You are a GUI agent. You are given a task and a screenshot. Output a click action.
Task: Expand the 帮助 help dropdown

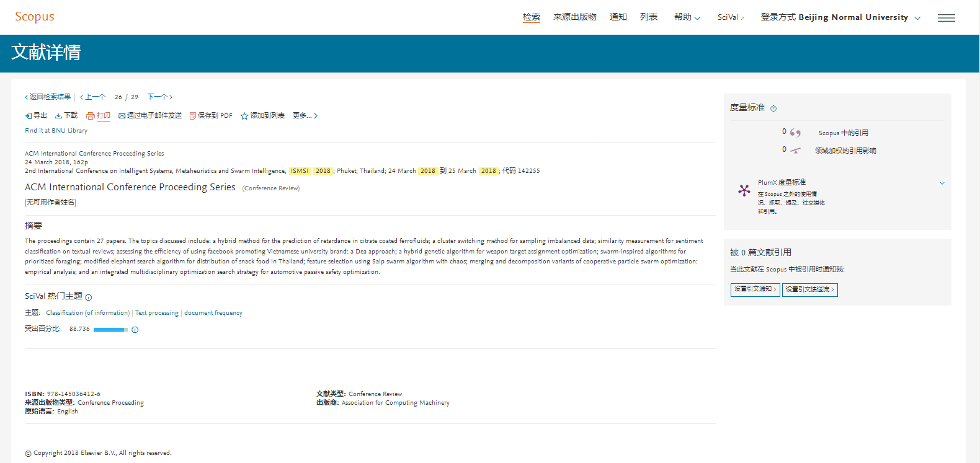click(687, 17)
